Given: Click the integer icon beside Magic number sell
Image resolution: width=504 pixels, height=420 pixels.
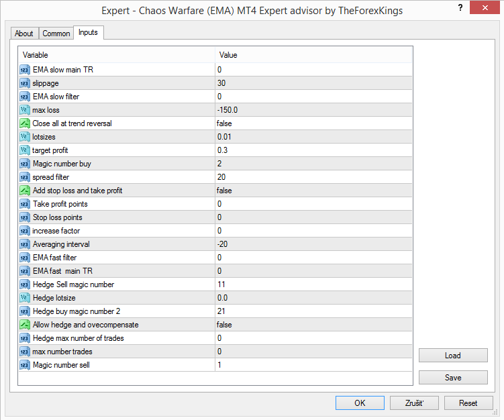Looking at the screenshot, I should click(25, 365).
